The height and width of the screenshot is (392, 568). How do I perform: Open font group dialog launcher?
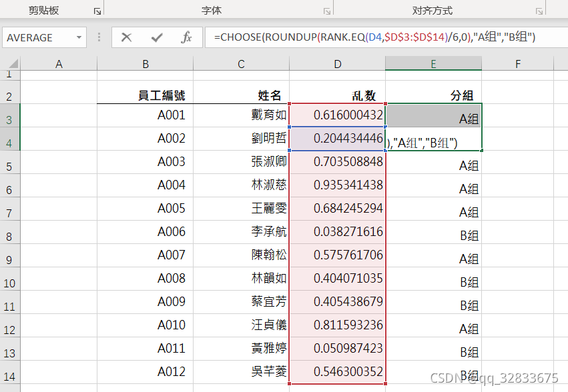(327, 11)
